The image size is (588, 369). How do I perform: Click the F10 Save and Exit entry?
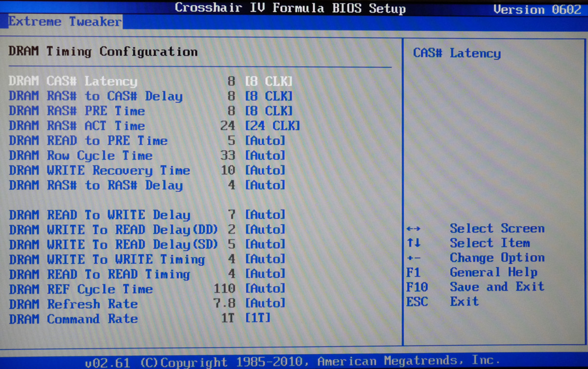click(475, 287)
